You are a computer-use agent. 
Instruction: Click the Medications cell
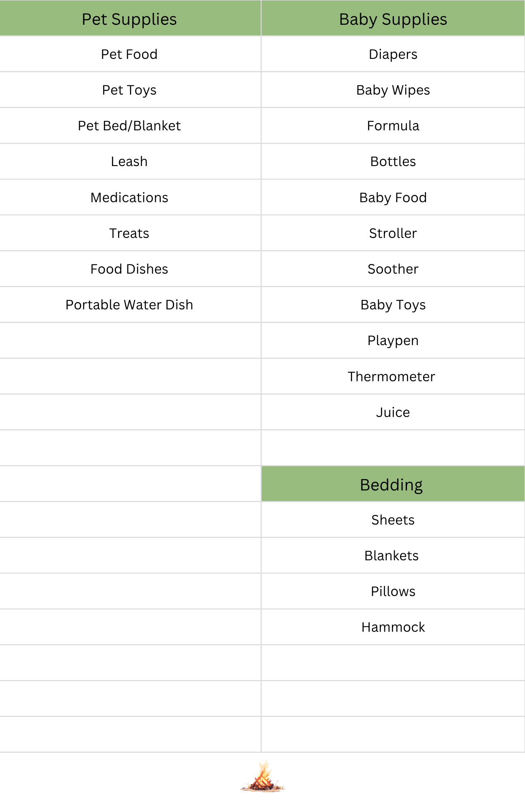click(130, 197)
